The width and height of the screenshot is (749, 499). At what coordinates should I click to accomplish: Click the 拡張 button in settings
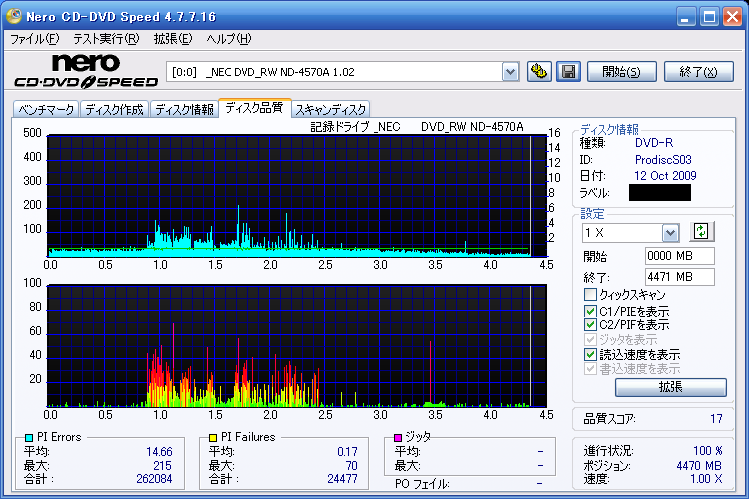tap(671, 387)
